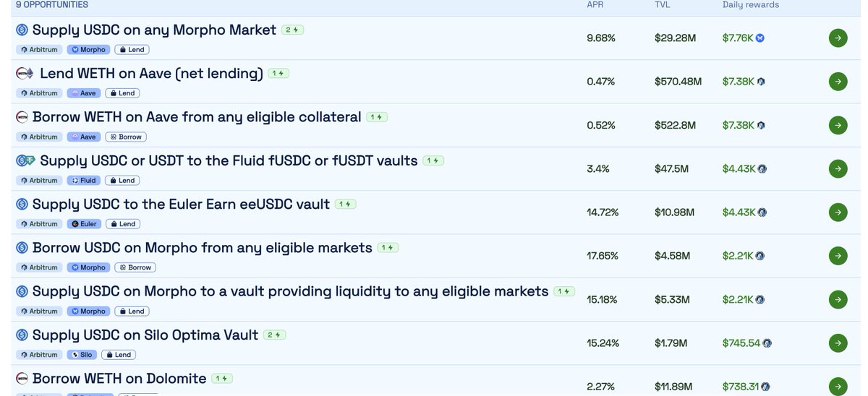Sort by the TVL column header
This screenshot has width=868, height=396.
[x=662, y=5]
